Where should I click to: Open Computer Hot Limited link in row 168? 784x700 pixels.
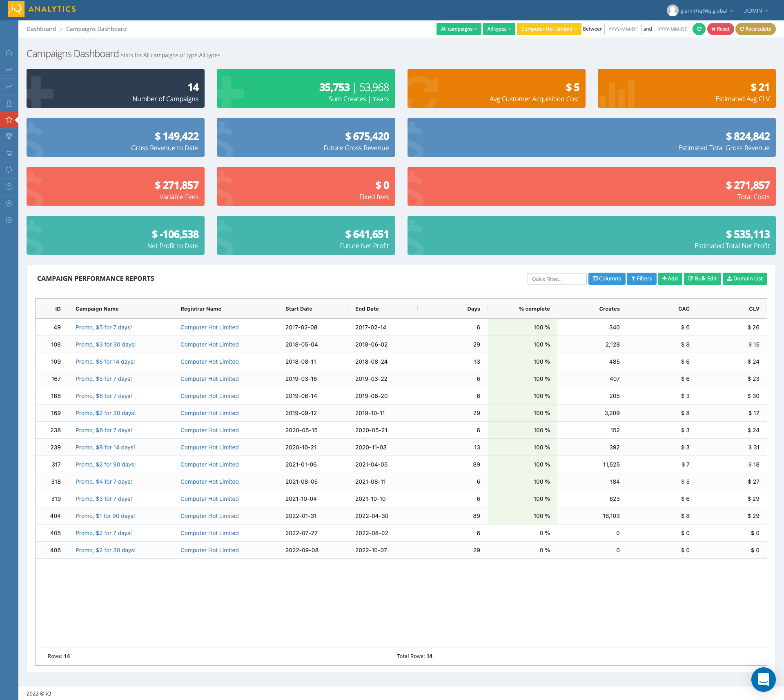point(209,396)
